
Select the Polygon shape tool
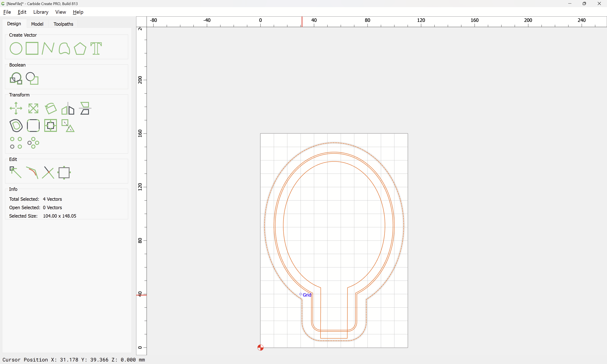coord(80,48)
